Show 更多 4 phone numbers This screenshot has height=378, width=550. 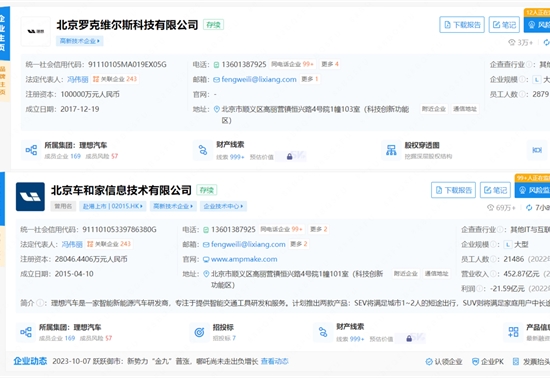[x=330, y=64]
